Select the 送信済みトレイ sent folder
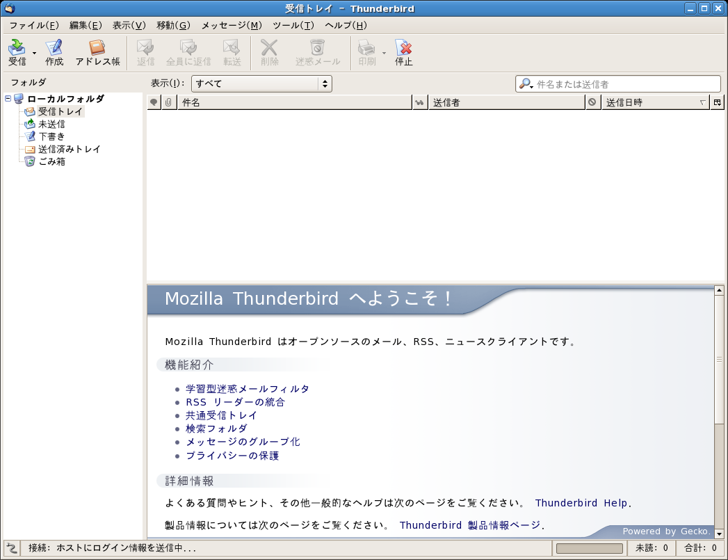The width and height of the screenshot is (728, 560). 69,149
